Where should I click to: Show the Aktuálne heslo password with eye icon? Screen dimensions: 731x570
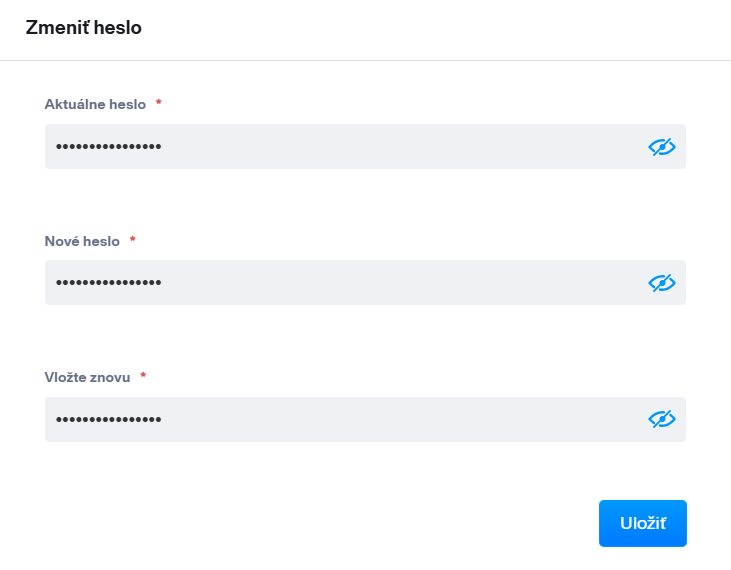(x=662, y=147)
